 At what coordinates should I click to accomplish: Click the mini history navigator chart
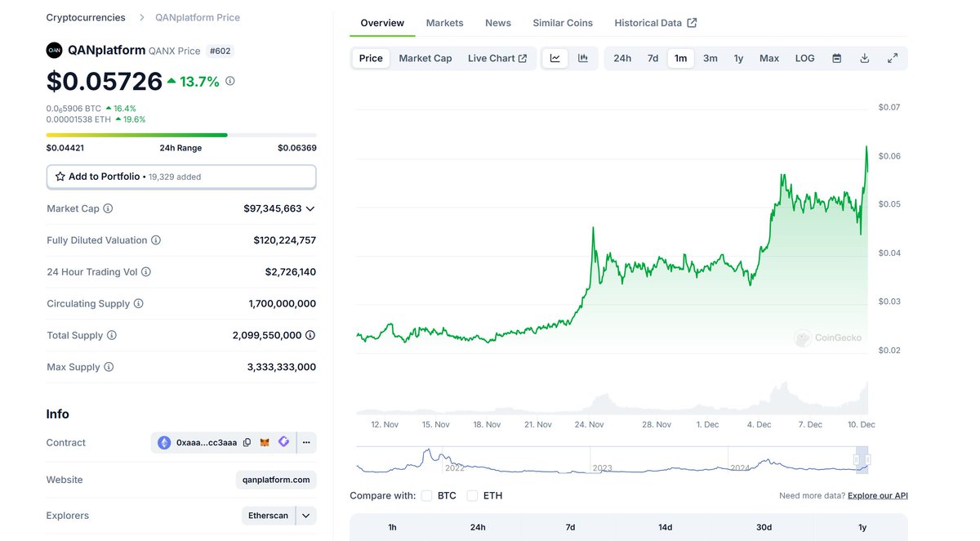click(612, 460)
